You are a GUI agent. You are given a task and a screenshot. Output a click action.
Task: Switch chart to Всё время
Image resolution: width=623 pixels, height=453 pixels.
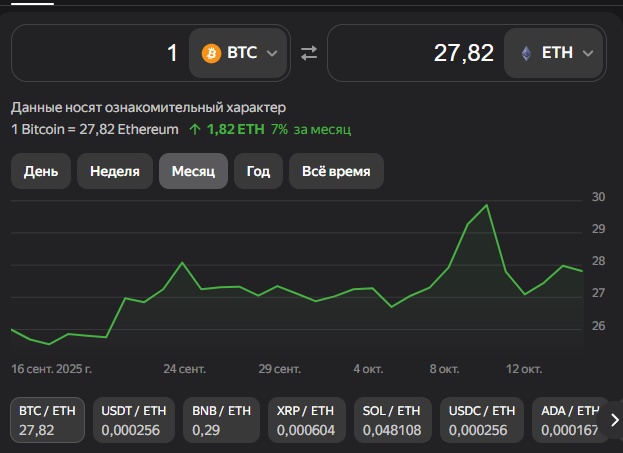[336, 171]
